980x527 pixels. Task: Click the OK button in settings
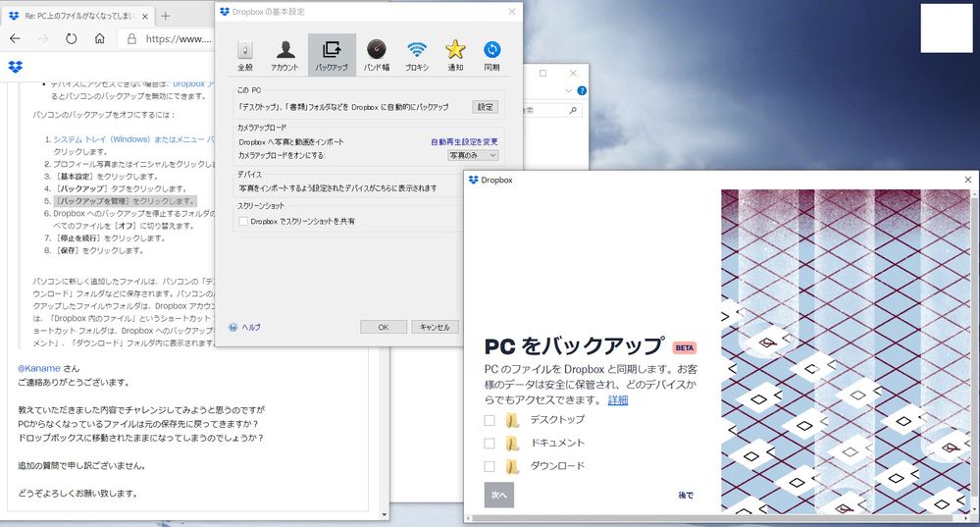[x=384, y=327]
